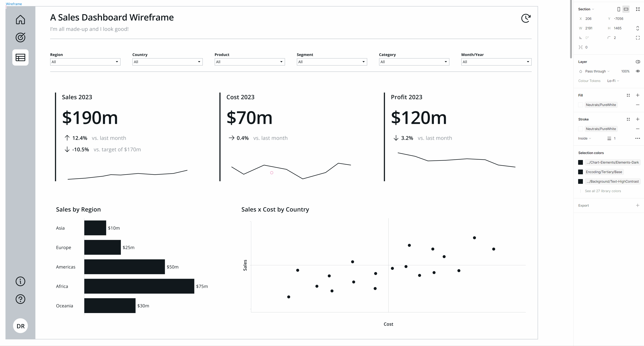
Task: Click See all 27 library colors
Action: click(603, 191)
